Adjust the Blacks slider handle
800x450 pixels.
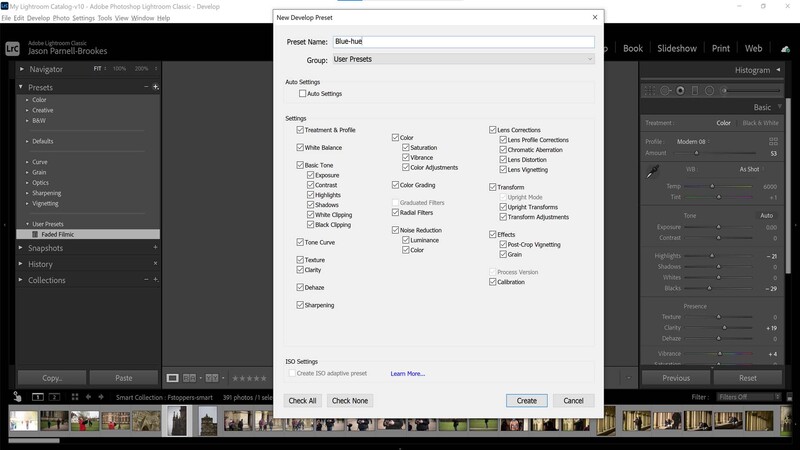point(709,288)
